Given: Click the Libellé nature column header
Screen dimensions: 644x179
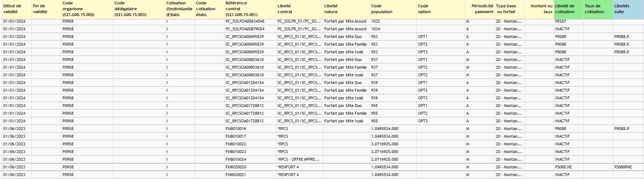Looking at the screenshot, I should (x=346, y=9).
